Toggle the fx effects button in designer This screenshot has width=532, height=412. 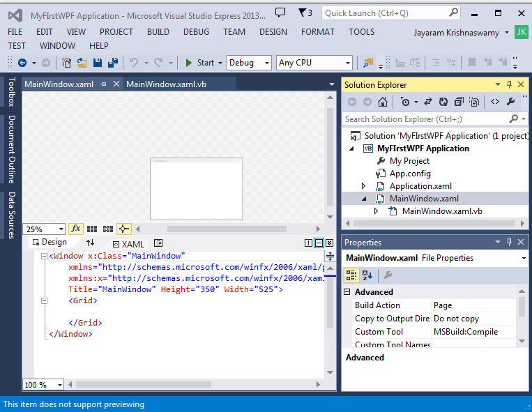pos(76,229)
